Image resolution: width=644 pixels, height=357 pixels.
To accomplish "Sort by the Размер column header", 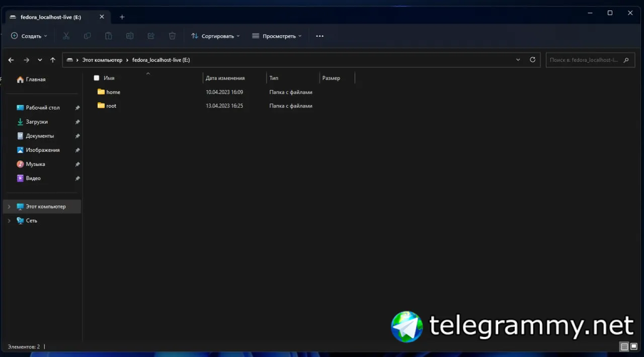I will (331, 78).
